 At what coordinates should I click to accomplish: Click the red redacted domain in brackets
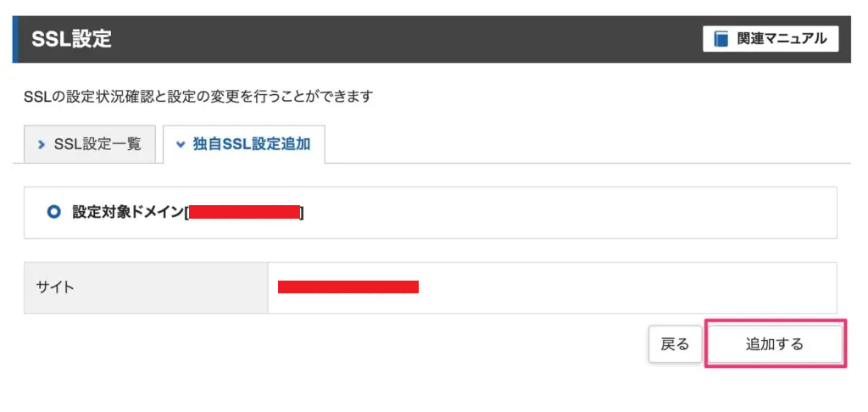pos(244,213)
